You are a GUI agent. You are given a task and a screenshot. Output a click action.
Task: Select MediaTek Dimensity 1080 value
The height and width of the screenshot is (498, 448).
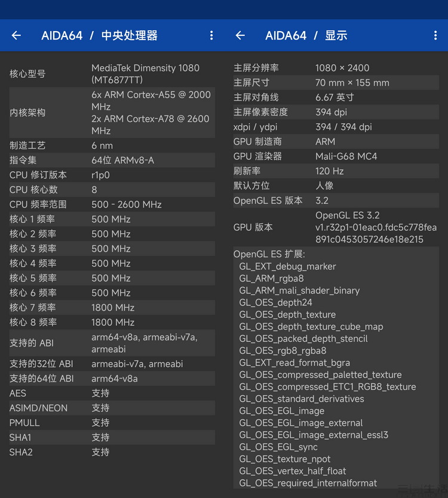(x=145, y=74)
